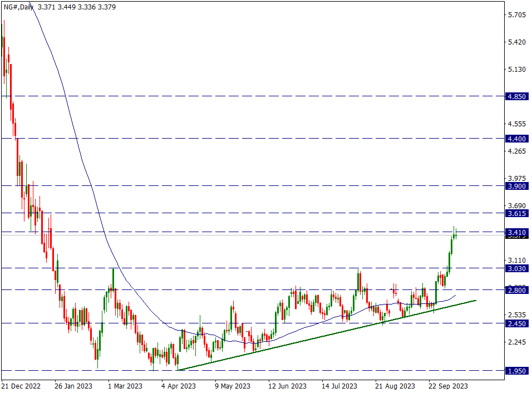Click the 26 Jan 2023 date label

pos(73,386)
